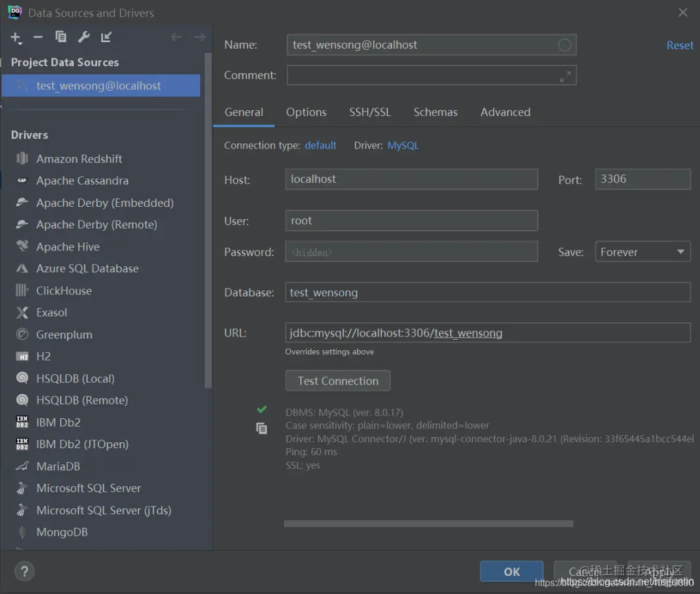The height and width of the screenshot is (594, 700).
Task: Open the Save password dropdown (Forever)
Action: [x=642, y=252]
